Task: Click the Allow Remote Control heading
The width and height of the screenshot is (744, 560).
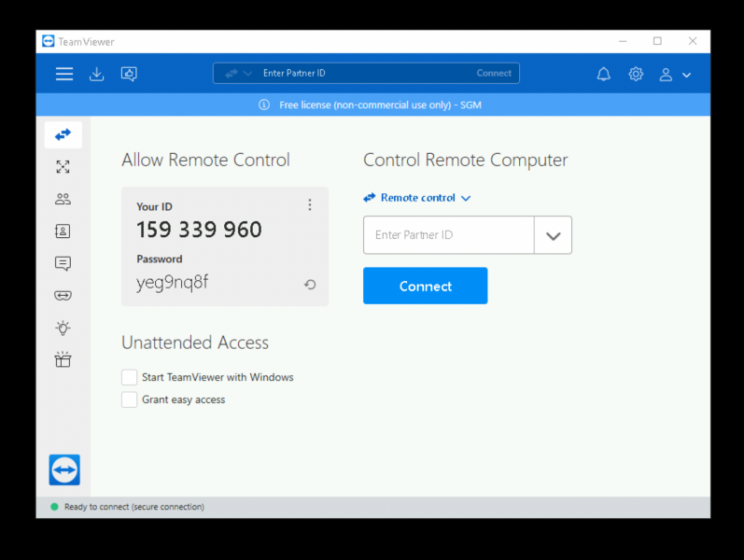Action: (x=205, y=160)
